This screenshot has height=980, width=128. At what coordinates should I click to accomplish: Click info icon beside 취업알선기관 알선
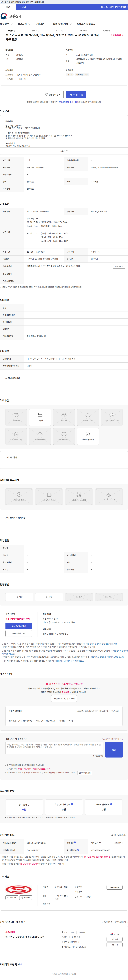pyautogui.click(x=72, y=804)
